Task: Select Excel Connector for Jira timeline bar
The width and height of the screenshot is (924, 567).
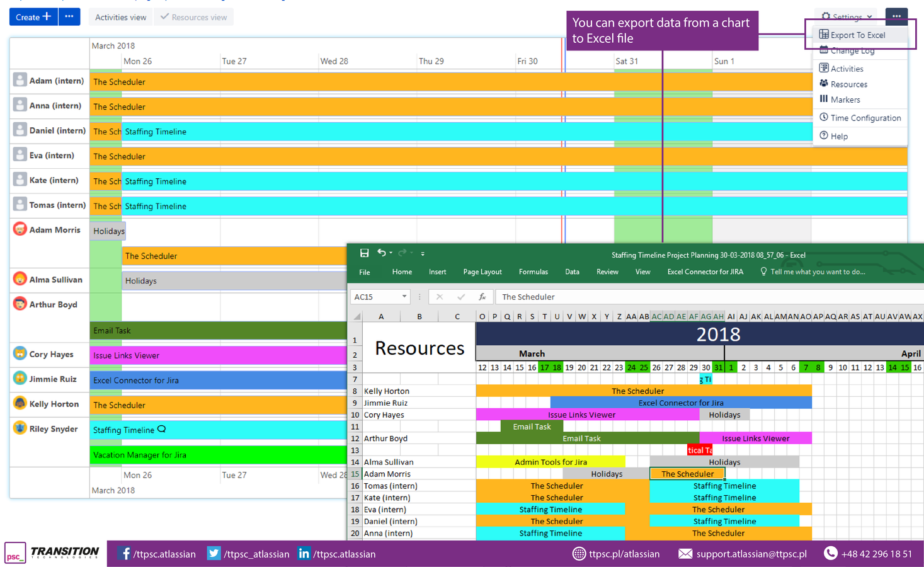Action: coord(218,380)
